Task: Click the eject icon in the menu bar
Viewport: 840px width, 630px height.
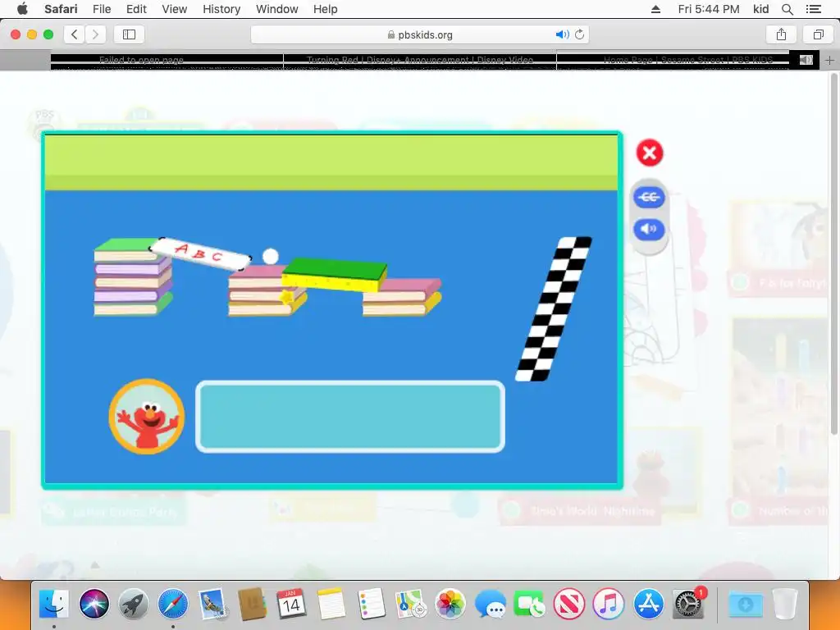Action: [655, 9]
